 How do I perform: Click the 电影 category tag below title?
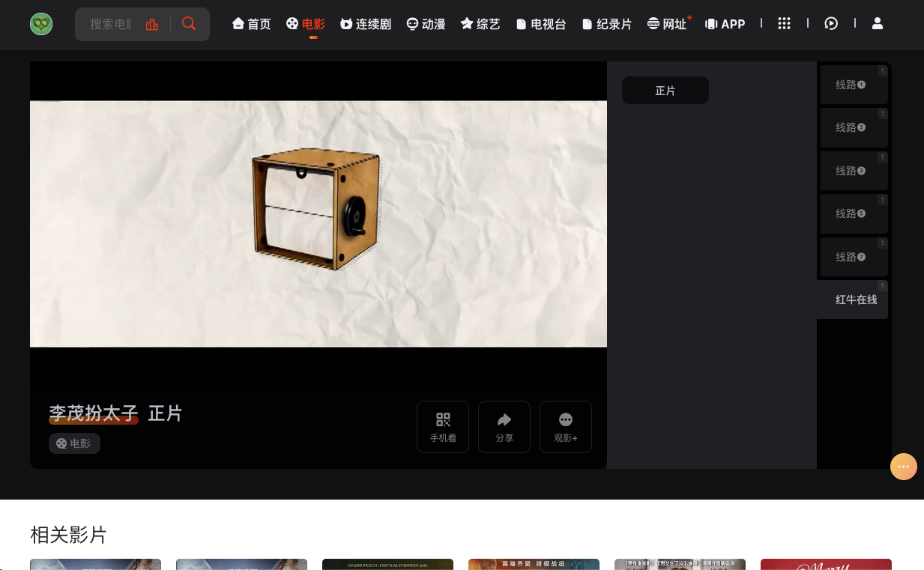point(74,443)
